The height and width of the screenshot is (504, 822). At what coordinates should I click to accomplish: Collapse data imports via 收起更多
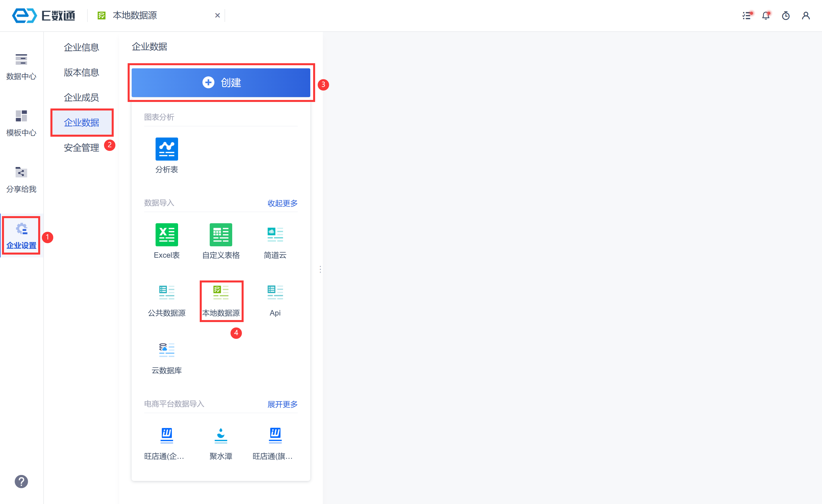pos(282,203)
